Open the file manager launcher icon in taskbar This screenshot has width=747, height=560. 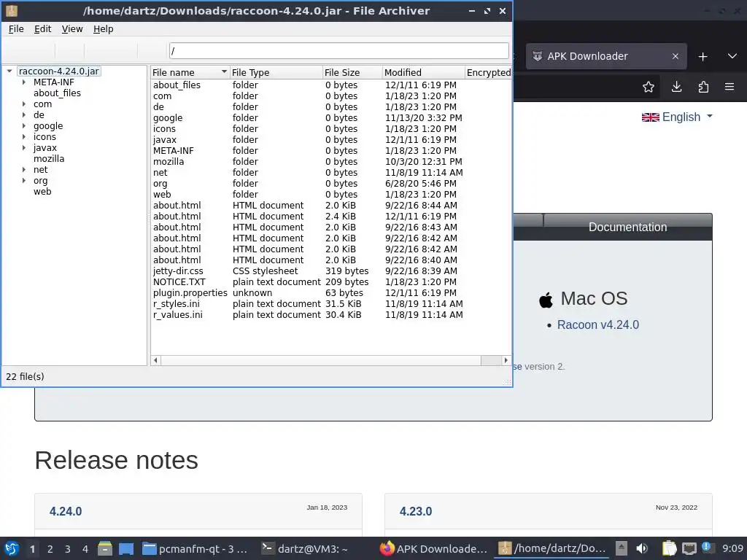(105, 548)
